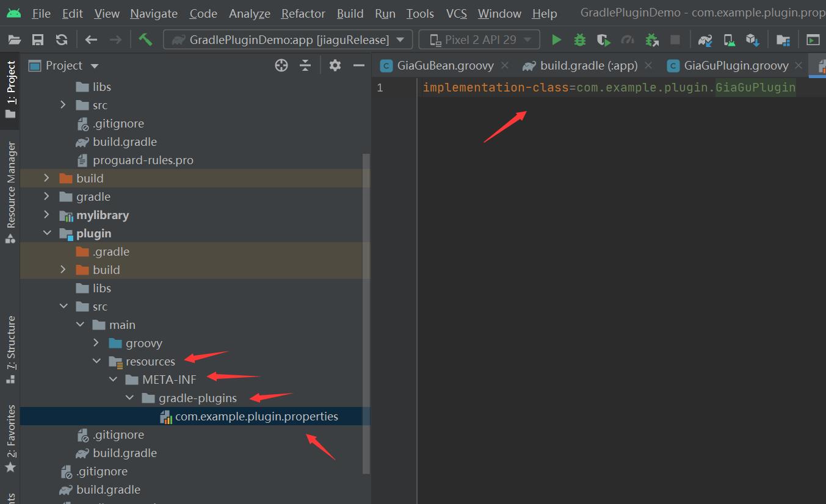Open the Navigate menu
The height and width of the screenshot is (504, 826).
(154, 13)
